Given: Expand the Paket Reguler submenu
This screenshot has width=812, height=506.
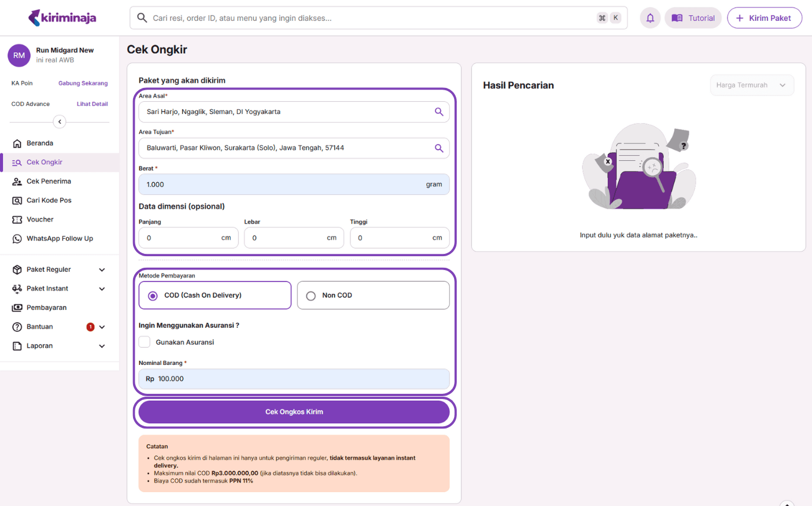Looking at the screenshot, I should tap(102, 269).
